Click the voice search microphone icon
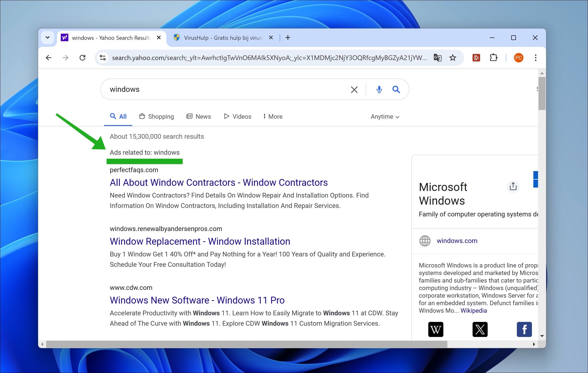588x373 pixels. point(379,89)
